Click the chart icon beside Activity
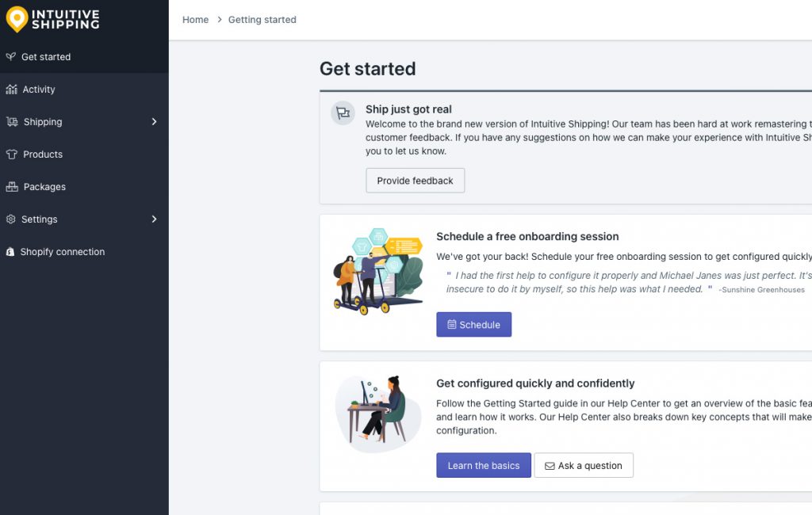The height and width of the screenshot is (515, 812). pyautogui.click(x=11, y=89)
